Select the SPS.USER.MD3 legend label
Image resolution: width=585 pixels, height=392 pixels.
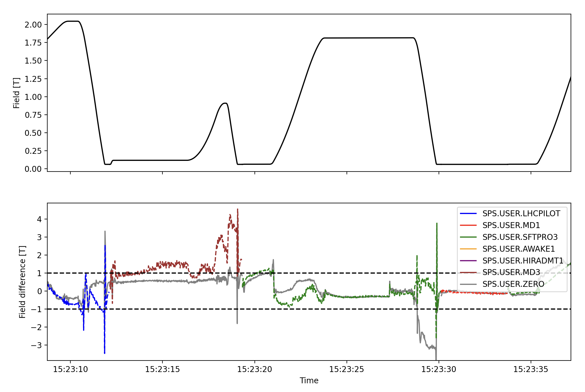tap(511, 272)
